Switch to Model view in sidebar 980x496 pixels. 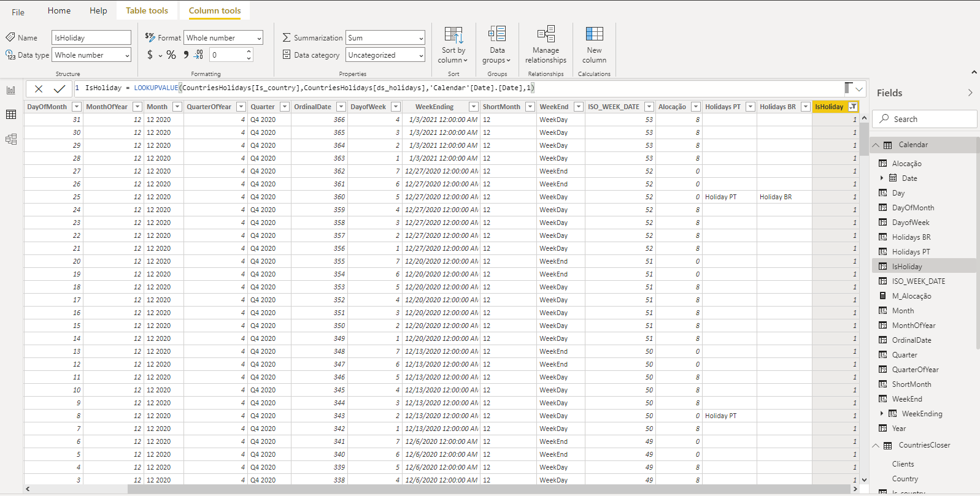[x=11, y=139]
